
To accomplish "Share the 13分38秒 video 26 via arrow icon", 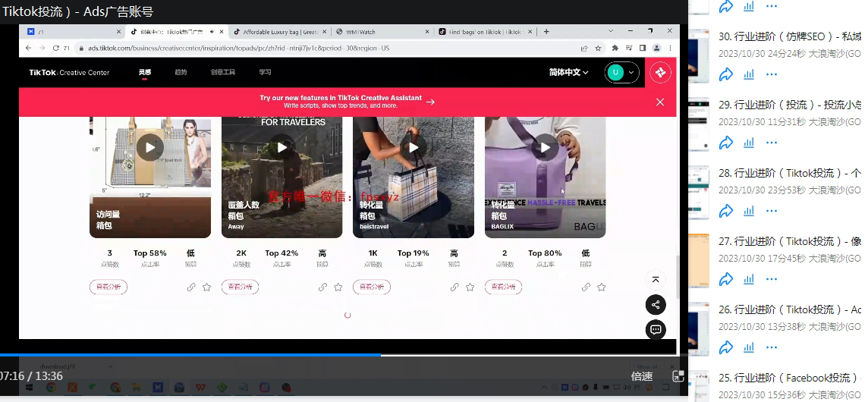I will [x=725, y=347].
